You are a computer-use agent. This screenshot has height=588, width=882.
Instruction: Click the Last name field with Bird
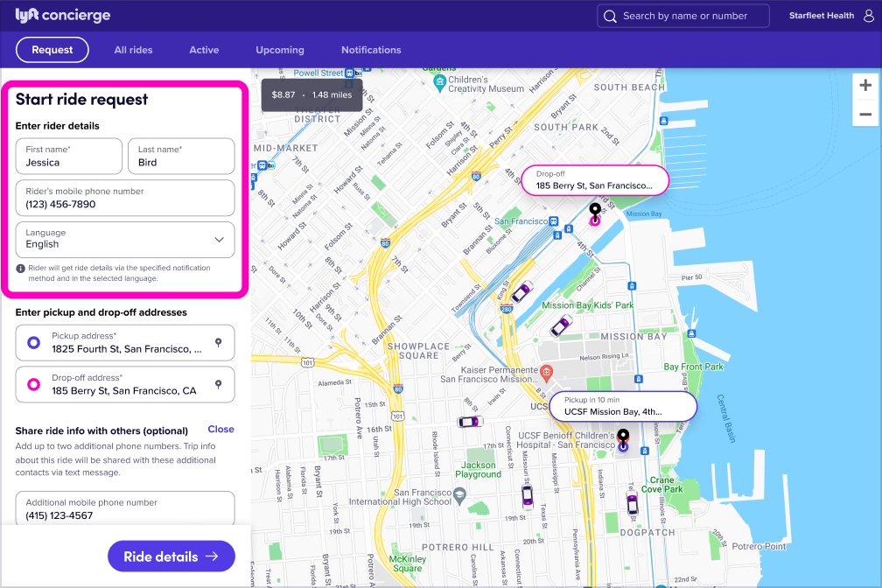[181, 156]
